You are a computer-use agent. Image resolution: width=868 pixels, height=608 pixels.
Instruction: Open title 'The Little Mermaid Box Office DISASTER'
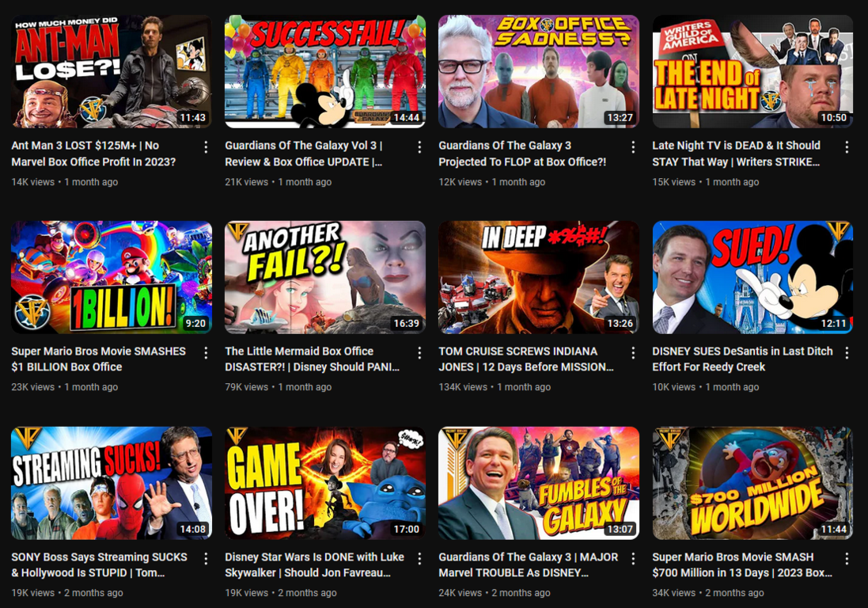tap(312, 359)
